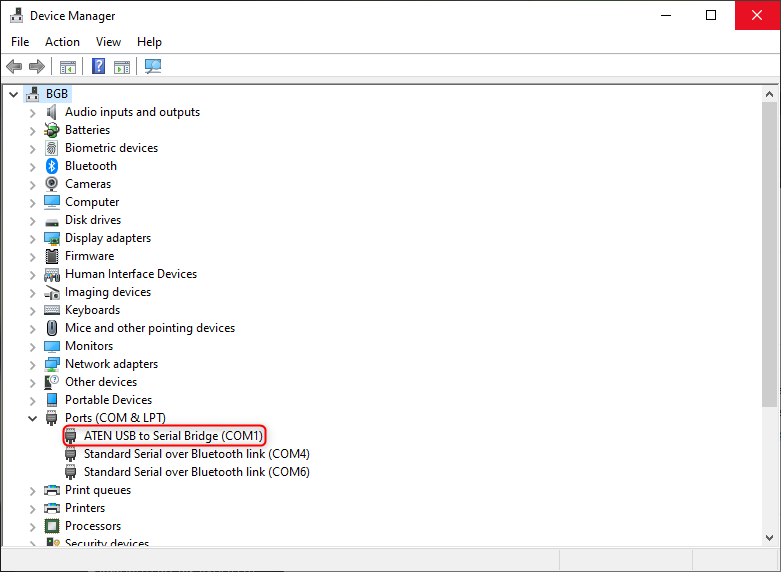The width and height of the screenshot is (781, 572).
Task: Click the Forward arrow toolbar icon
Action: (37, 66)
